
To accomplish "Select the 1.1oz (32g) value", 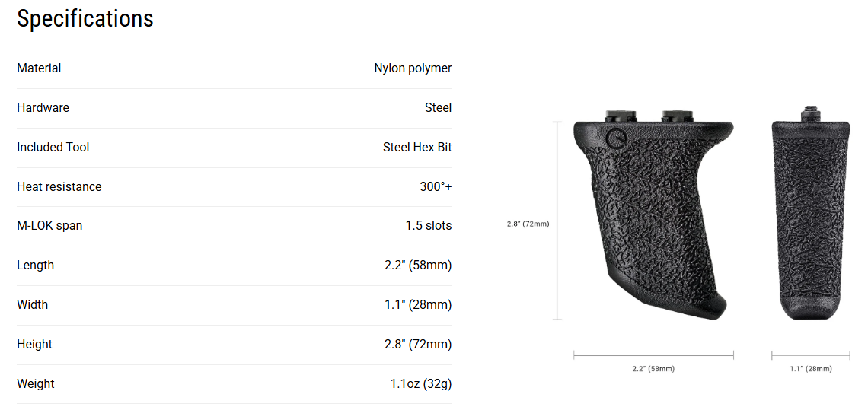I will (x=421, y=383).
